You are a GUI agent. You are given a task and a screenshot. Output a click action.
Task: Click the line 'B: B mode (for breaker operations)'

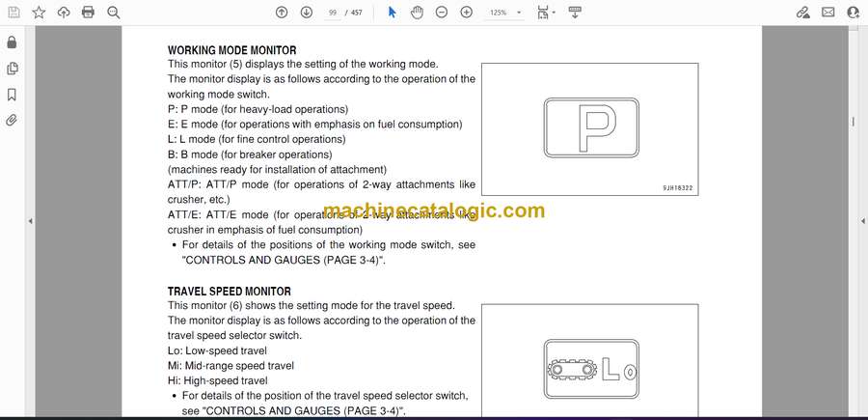(x=250, y=154)
